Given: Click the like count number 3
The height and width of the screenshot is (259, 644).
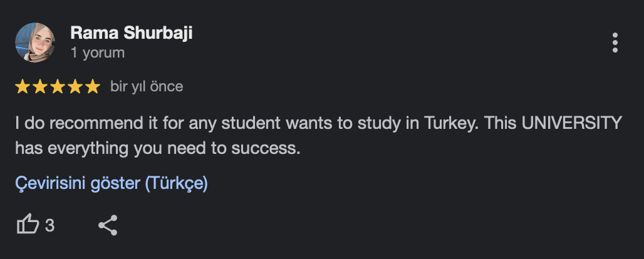Looking at the screenshot, I should pos(49,225).
